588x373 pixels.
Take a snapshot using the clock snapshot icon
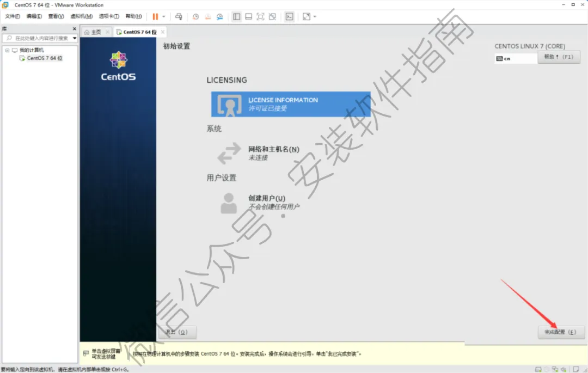tap(196, 16)
